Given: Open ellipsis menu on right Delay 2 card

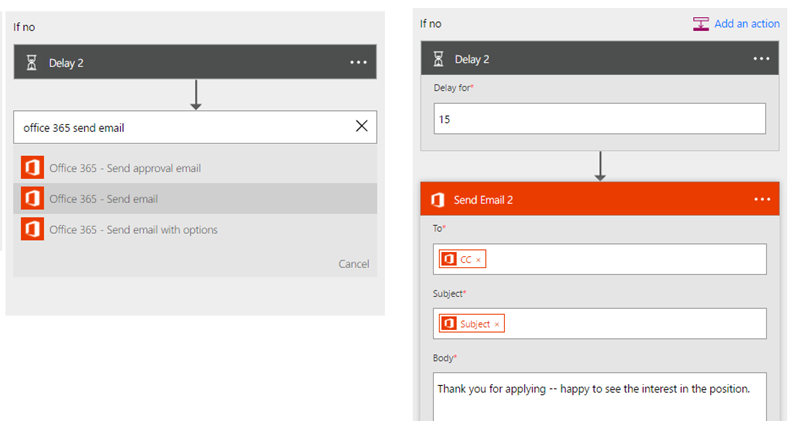Looking at the screenshot, I should pyautogui.click(x=762, y=59).
